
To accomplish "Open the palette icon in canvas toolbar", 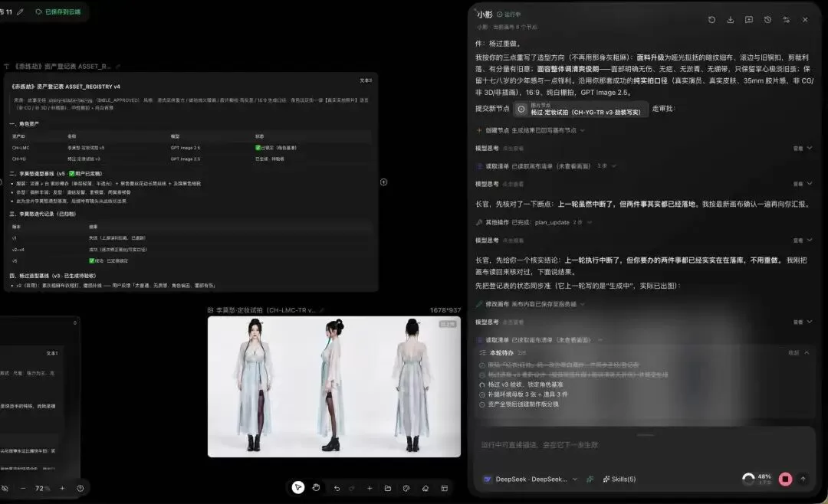I will coord(406,488).
